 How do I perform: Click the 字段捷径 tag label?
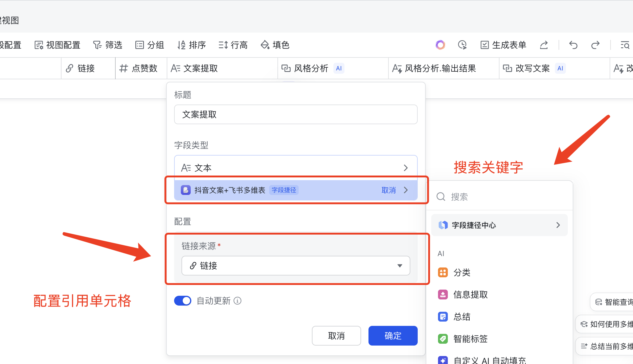[284, 190]
